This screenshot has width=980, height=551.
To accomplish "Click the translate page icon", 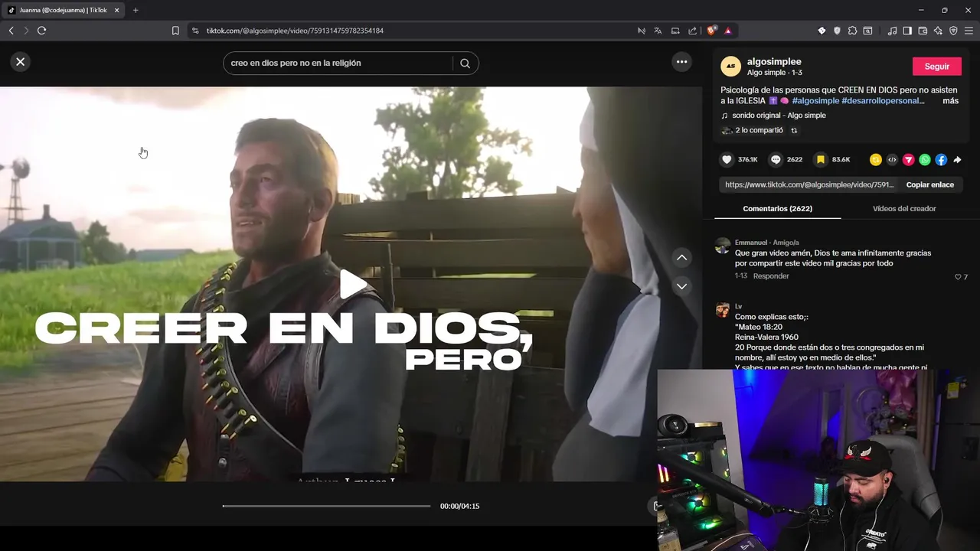I will (x=658, y=31).
